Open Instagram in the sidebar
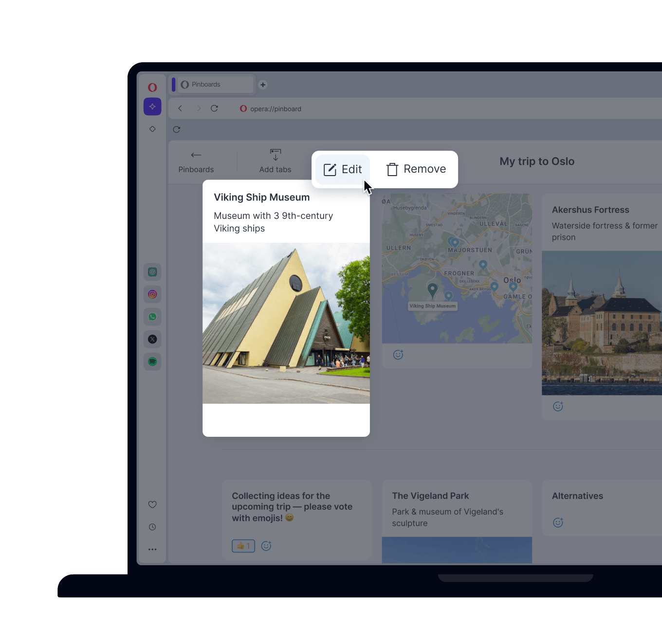The width and height of the screenshot is (662, 644). pos(152,294)
